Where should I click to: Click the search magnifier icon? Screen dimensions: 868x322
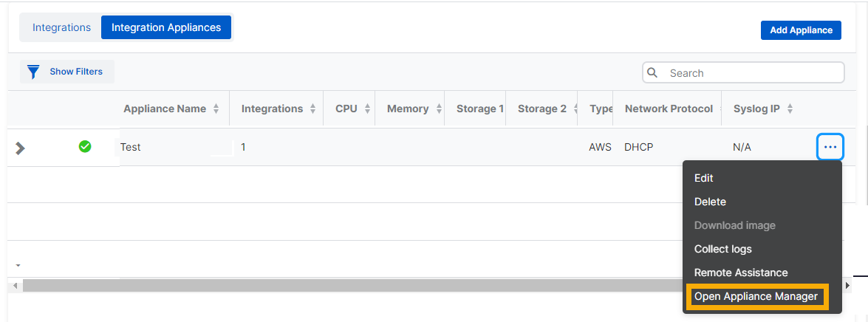point(652,72)
